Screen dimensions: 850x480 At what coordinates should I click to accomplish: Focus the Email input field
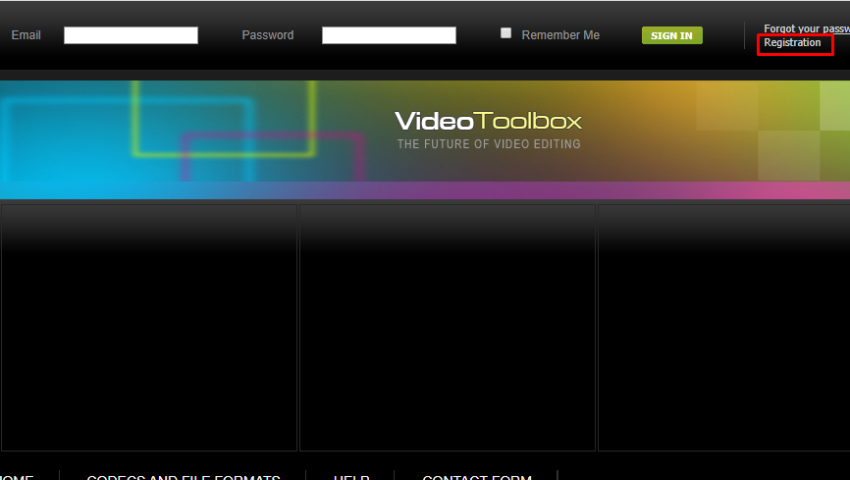[x=131, y=35]
